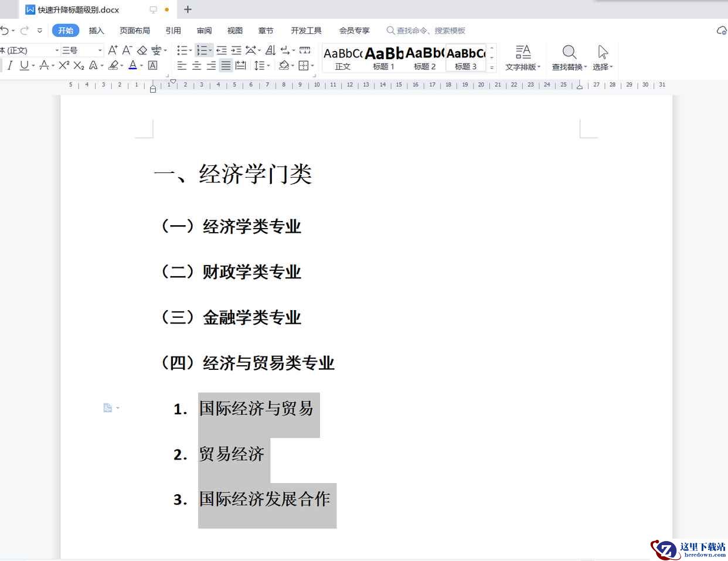The image size is (728, 561).
Task: Click the decrease indent icon
Action: [x=222, y=50]
